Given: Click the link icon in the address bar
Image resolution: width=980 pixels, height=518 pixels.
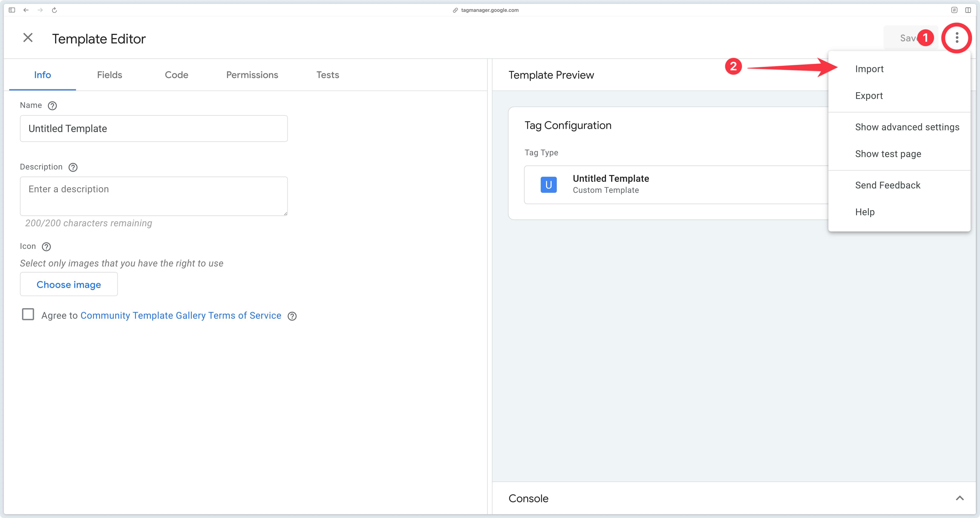Looking at the screenshot, I should [455, 10].
